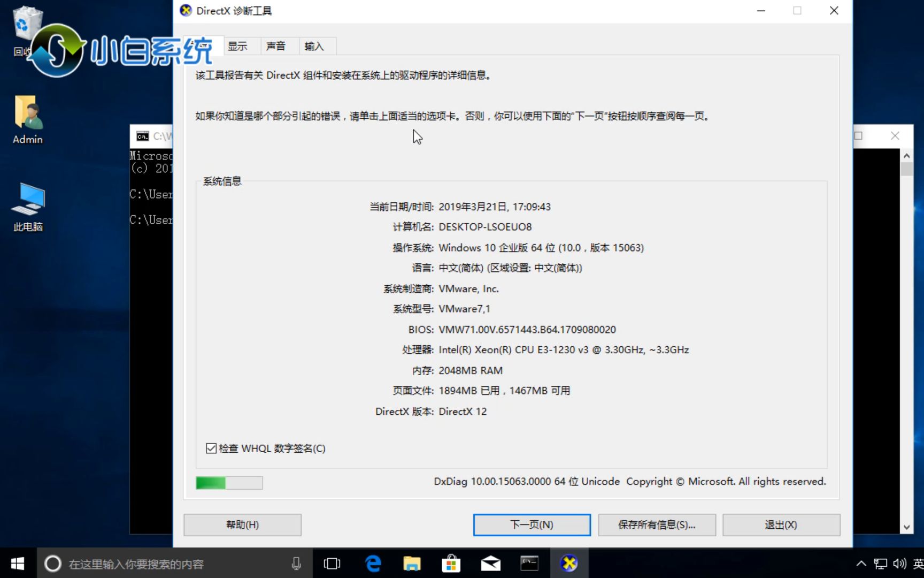Select the 输入 tab

tap(314, 46)
